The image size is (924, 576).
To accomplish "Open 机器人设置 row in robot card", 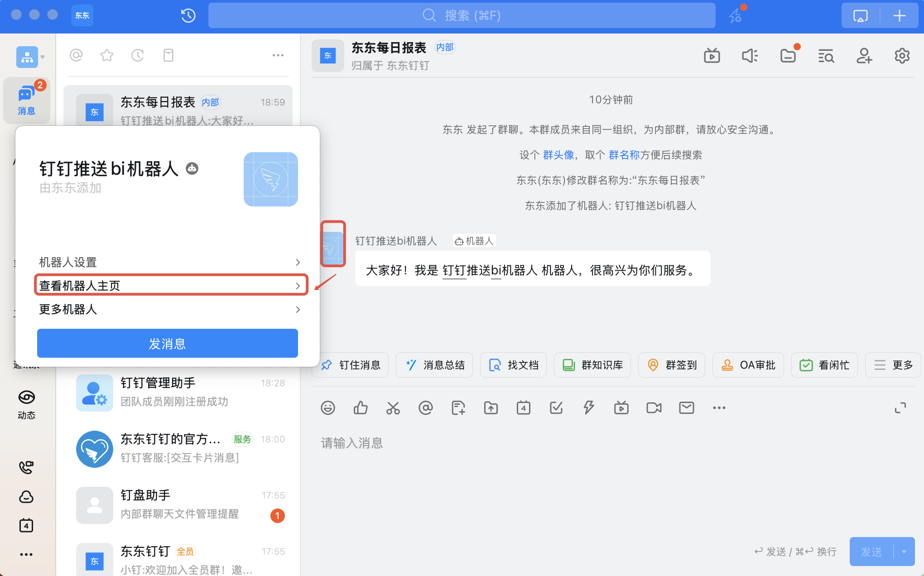I will click(168, 262).
